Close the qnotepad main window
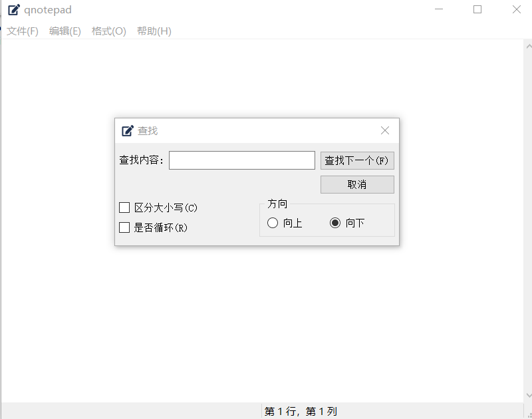The height and width of the screenshot is (419, 532). [x=516, y=9]
